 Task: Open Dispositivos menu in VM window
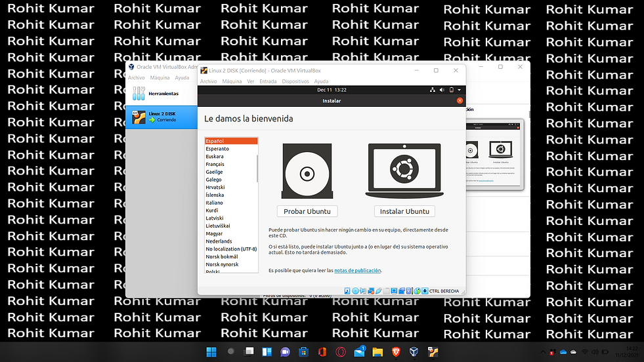pyautogui.click(x=295, y=81)
